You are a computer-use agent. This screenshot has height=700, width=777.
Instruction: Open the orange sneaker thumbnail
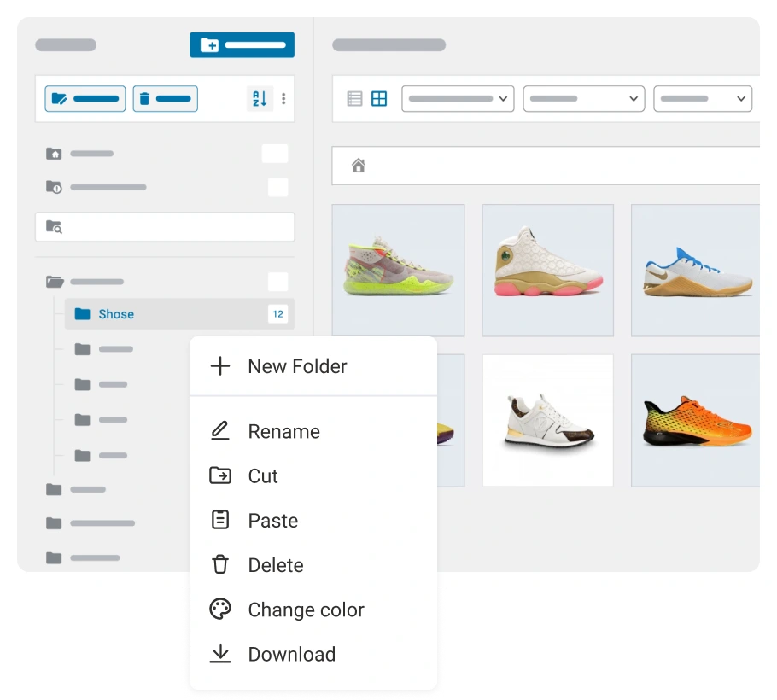pyautogui.click(x=695, y=421)
